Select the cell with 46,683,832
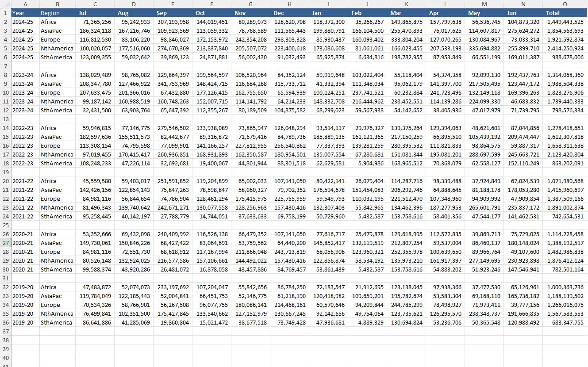The image size is (588, 367). pyautogui.click(x=523, y=101)
